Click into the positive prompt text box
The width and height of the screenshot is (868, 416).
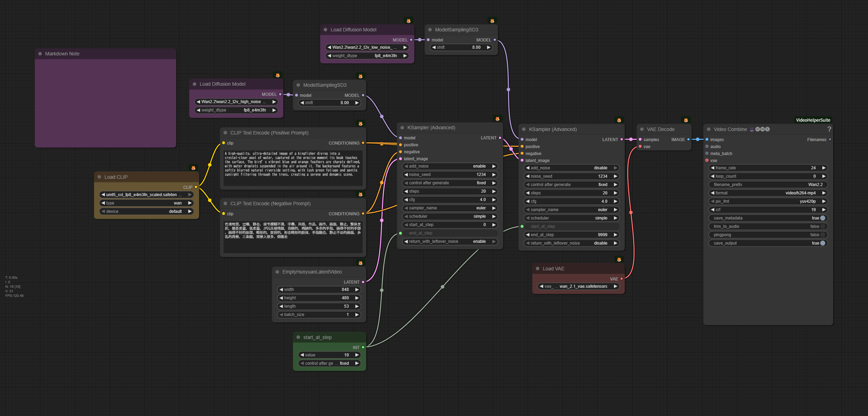coord(293,167)
